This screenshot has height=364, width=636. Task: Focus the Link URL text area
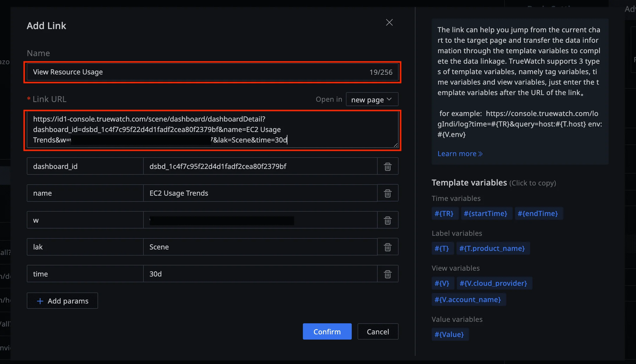point(212,130)
